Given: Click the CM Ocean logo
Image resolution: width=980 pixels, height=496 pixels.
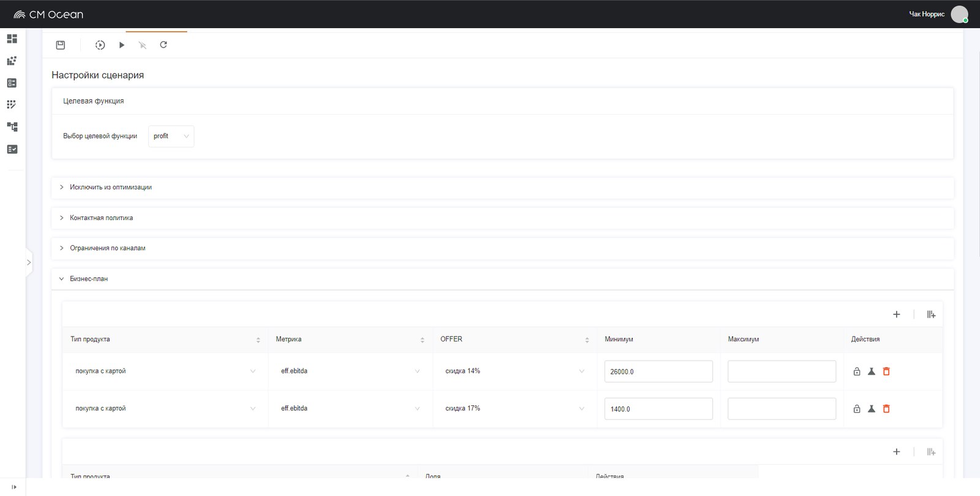Looking at the screenshot, I should [48, 14].
